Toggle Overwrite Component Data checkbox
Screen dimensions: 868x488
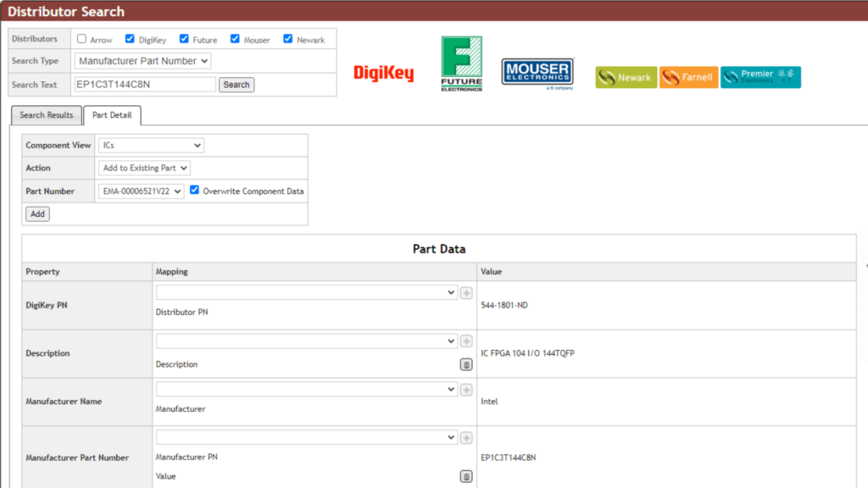tap(195, 191)
